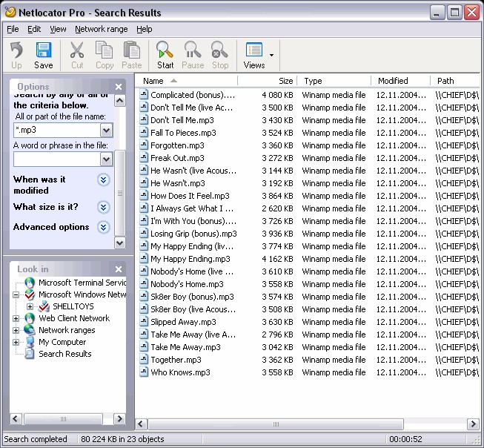Expand the Web Client Network node

[x=16, y=318]
